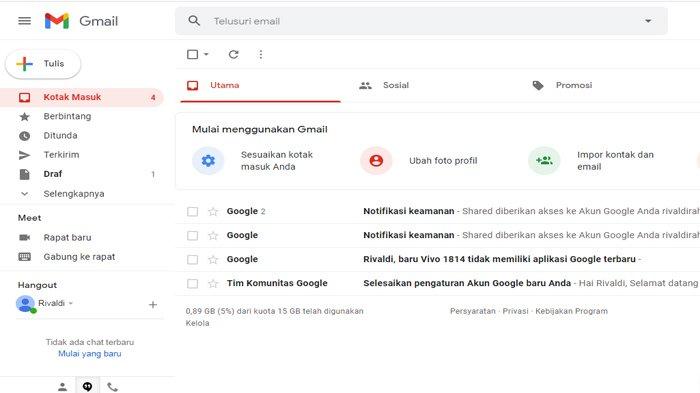Click Impor kontak dan email text
The image size is (700, 393).
click(615, 161)
